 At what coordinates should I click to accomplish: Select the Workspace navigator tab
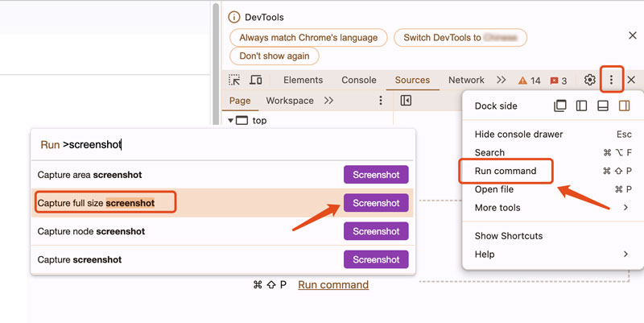(x=290, y=101)
